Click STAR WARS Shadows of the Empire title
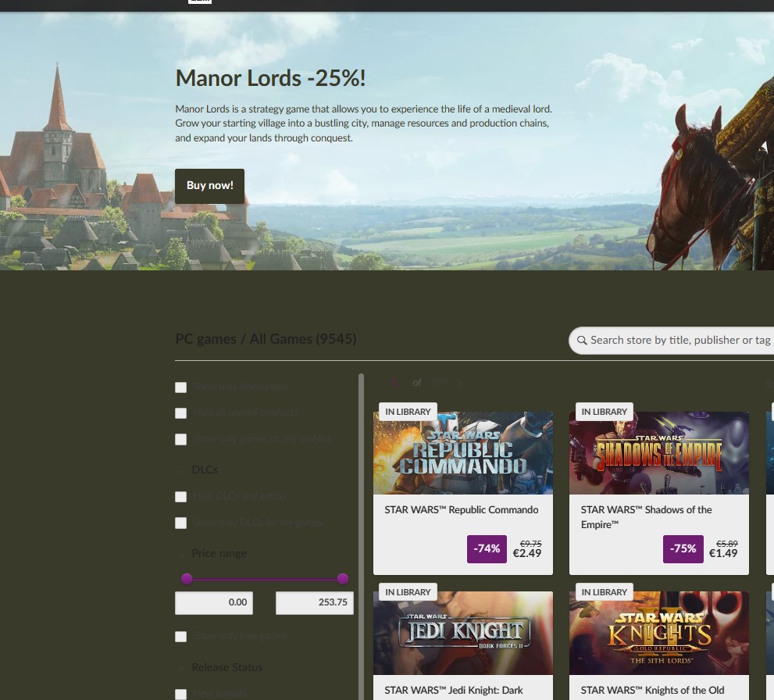This screenshot has height=700, width=774. coord(646,517)
